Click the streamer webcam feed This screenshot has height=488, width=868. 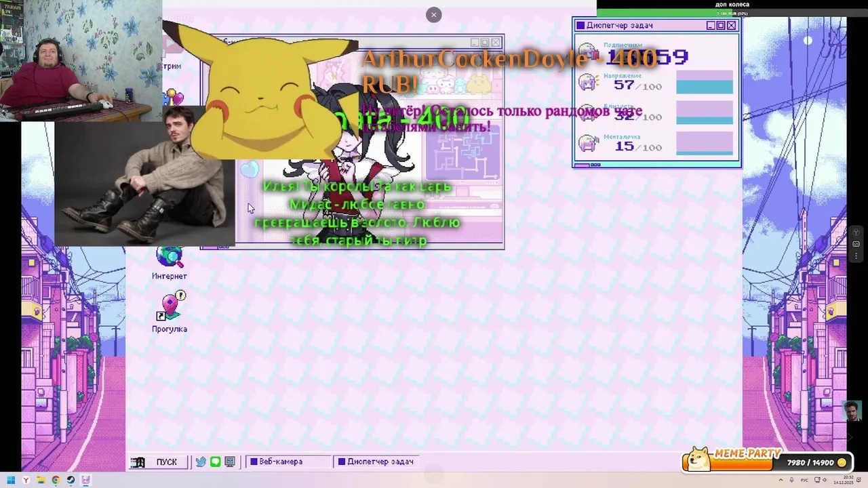[81, 60]
